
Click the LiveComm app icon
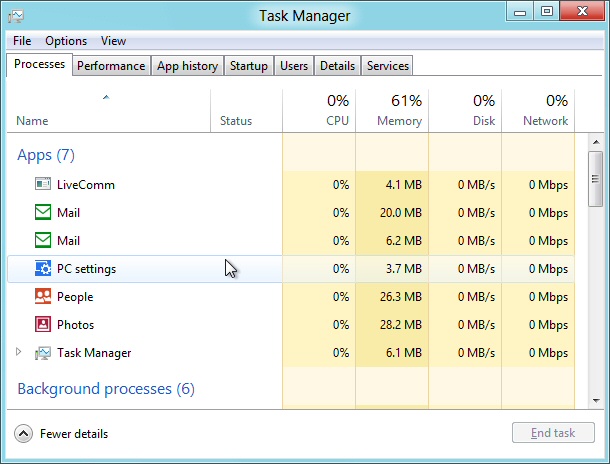click(x=43, y=184)
